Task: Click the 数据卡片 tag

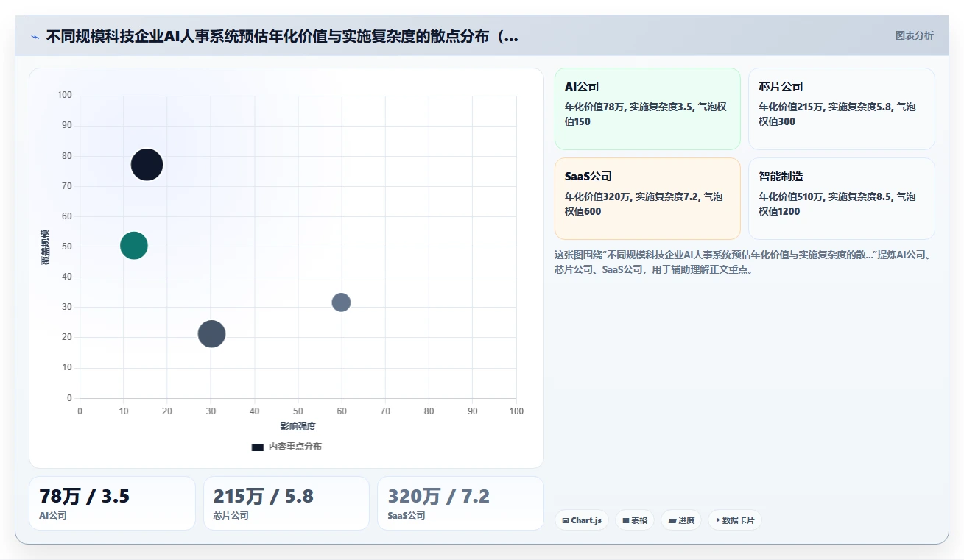Action: (x=735, y=520)
